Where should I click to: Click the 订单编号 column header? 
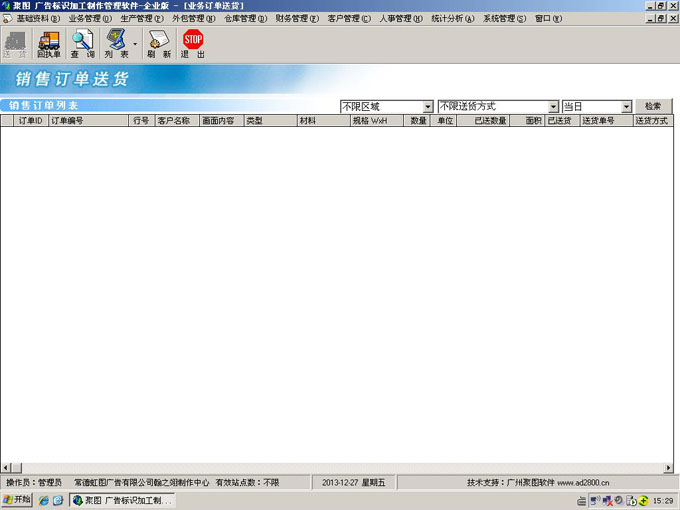coord(66,120)
